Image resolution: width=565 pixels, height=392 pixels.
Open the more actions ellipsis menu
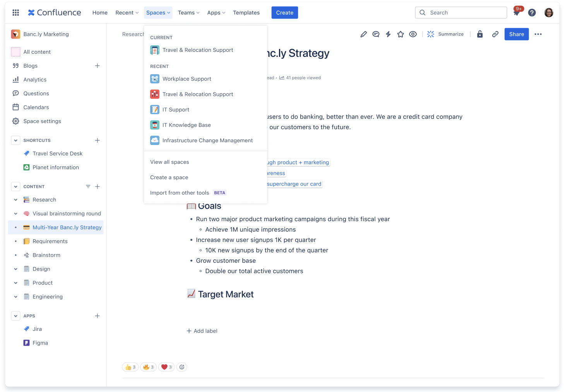click(538, 34)
